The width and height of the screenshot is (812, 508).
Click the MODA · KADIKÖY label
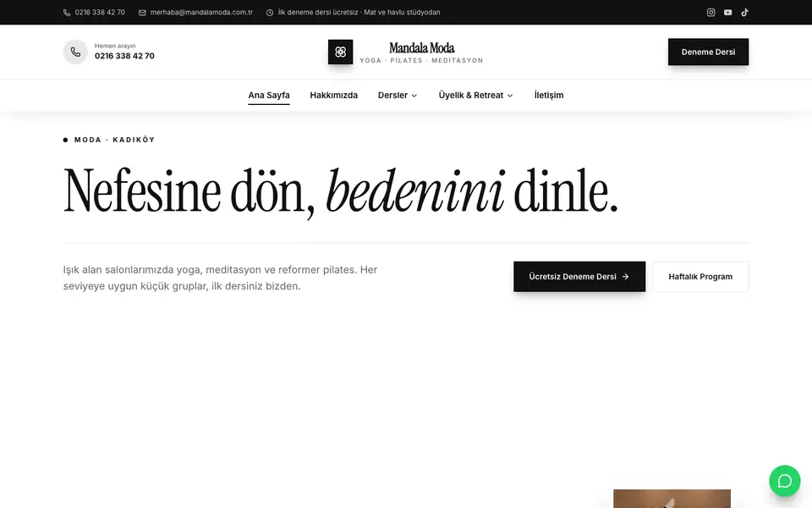coord(114,140)
